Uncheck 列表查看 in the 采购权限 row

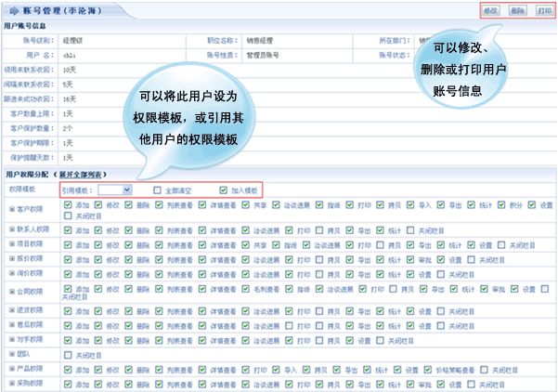[159, 385]
